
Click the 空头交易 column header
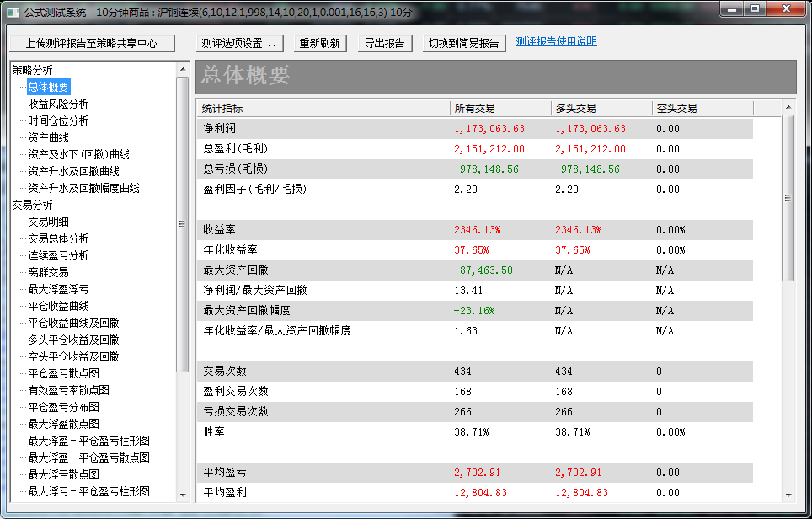tap(676, 108)
